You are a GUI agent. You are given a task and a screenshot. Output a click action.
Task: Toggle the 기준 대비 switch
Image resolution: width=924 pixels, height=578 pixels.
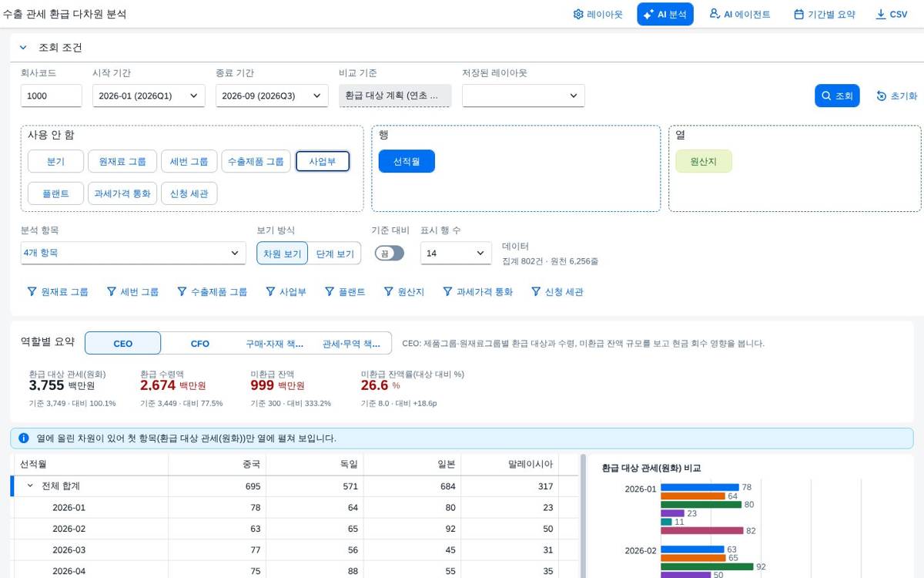click(x=389, y=253)
